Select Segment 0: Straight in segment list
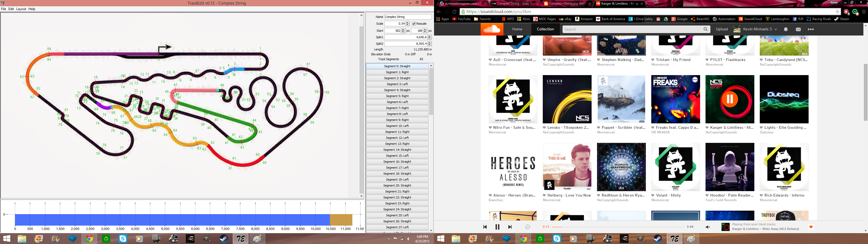 point(397,66)
